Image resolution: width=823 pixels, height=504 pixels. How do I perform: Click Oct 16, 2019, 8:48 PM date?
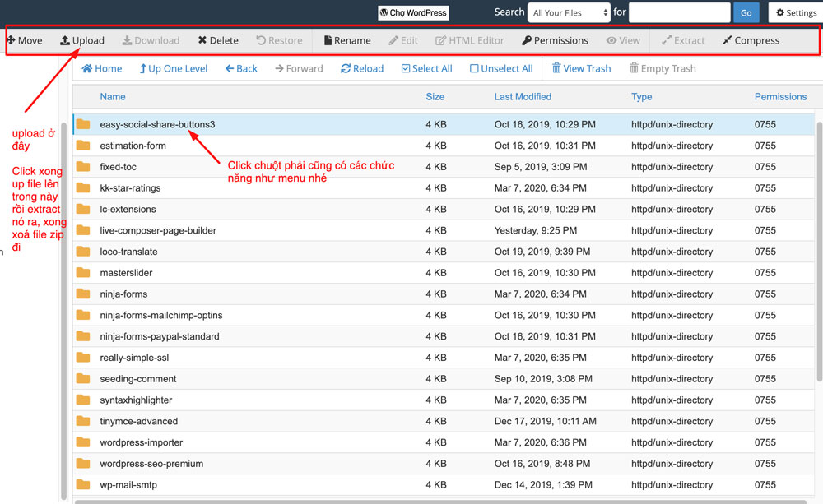point(542,464)
